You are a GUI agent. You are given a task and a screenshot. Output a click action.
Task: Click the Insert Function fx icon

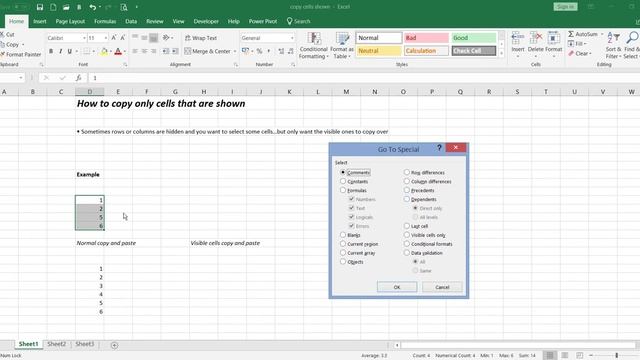pos(78,78)
